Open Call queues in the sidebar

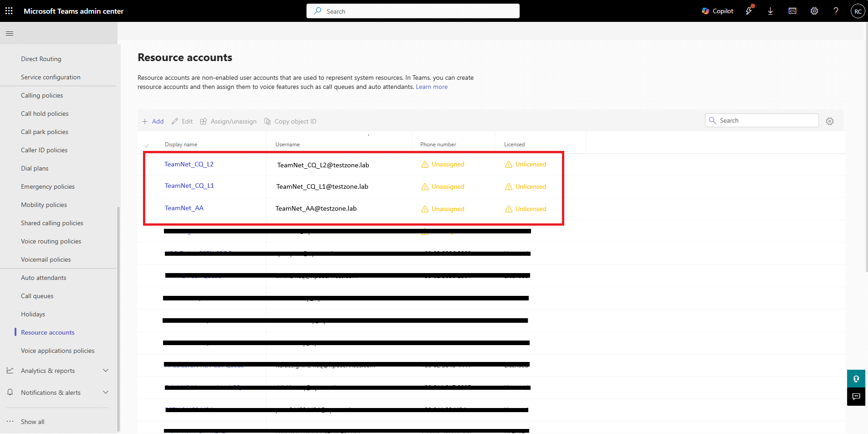(37, 296)
